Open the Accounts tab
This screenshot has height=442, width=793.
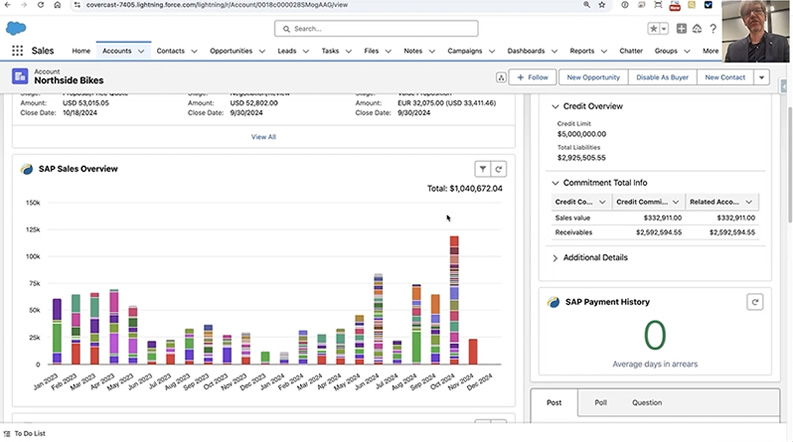(117, 51)
